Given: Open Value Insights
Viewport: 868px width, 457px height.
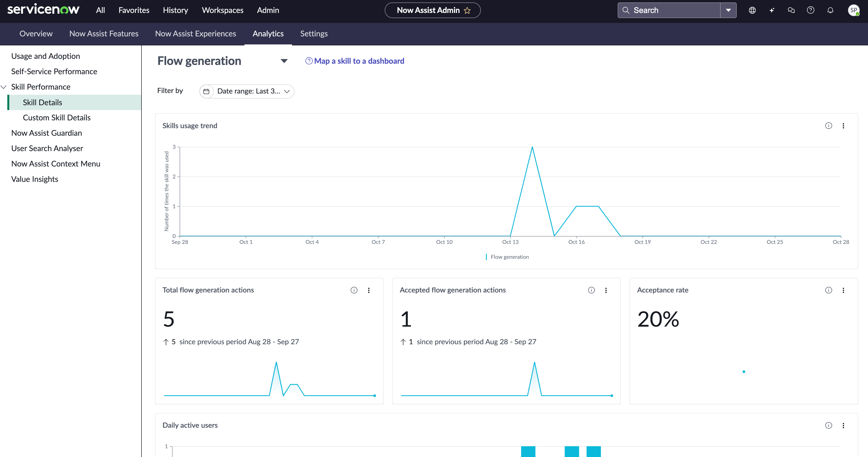Looking at the screenshot, I should tap(34, 179).
